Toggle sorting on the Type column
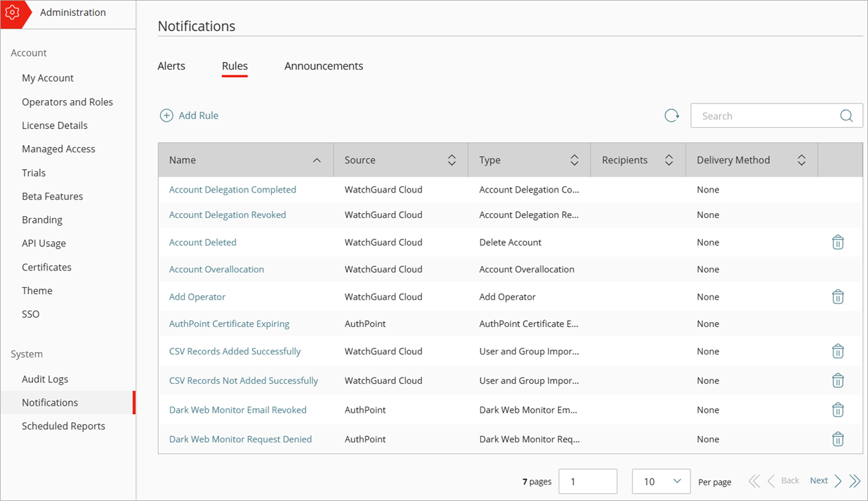The image size is (868, 501). pos(575,159)
